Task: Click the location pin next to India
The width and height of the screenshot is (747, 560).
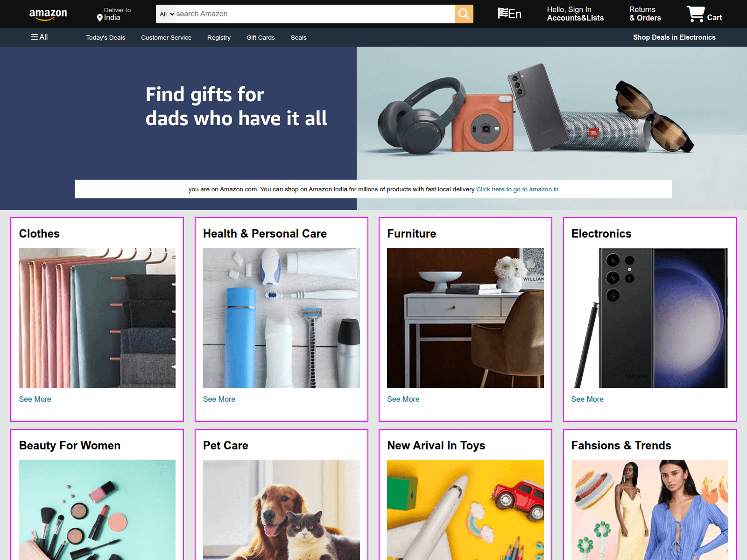Action: pos(99,18)
